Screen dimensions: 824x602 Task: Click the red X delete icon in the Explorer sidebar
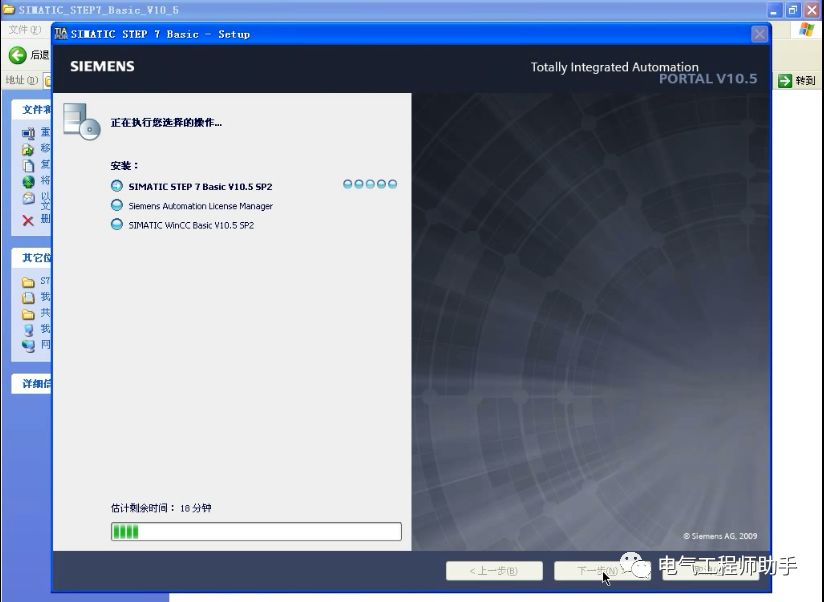point(28,220)
